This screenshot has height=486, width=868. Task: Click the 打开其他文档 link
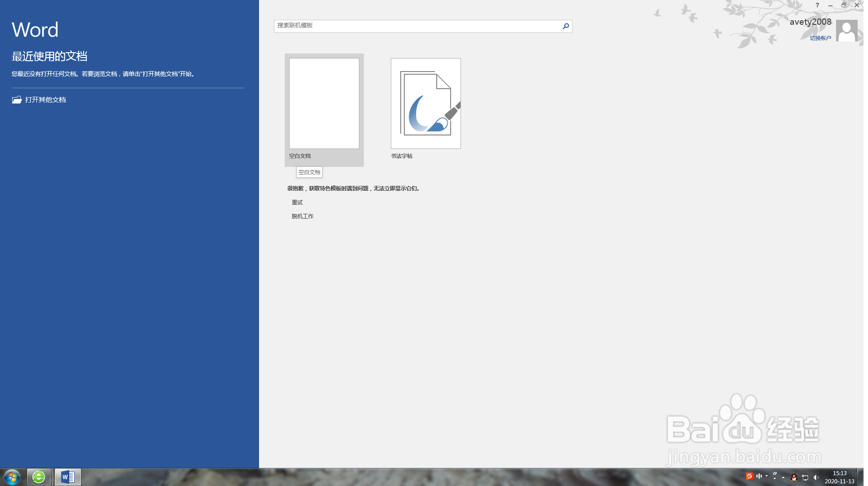click(x=45, y=100)
